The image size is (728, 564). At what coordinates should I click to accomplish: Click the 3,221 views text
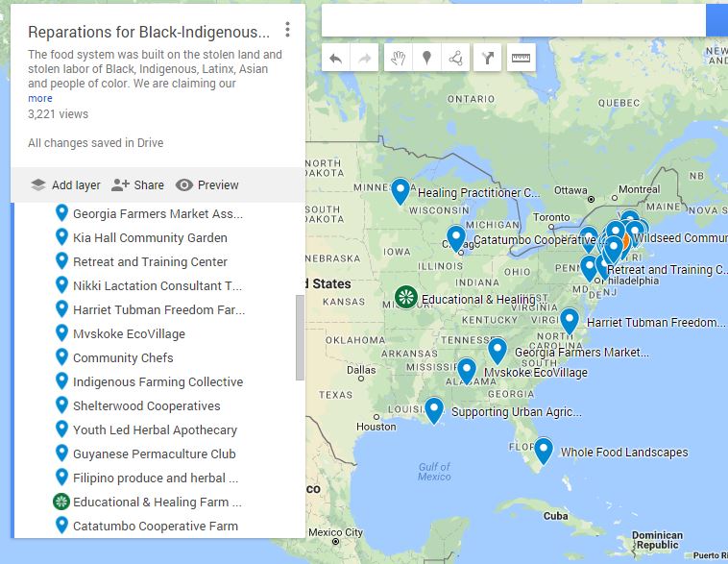[x=58, y=114]
